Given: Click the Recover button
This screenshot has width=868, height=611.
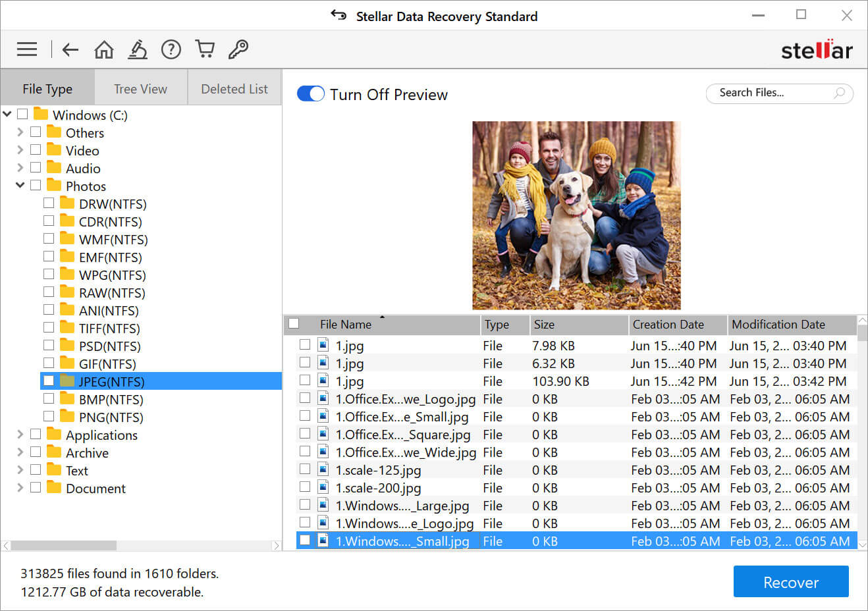Looking at the screenshot, I should [790, 581].
